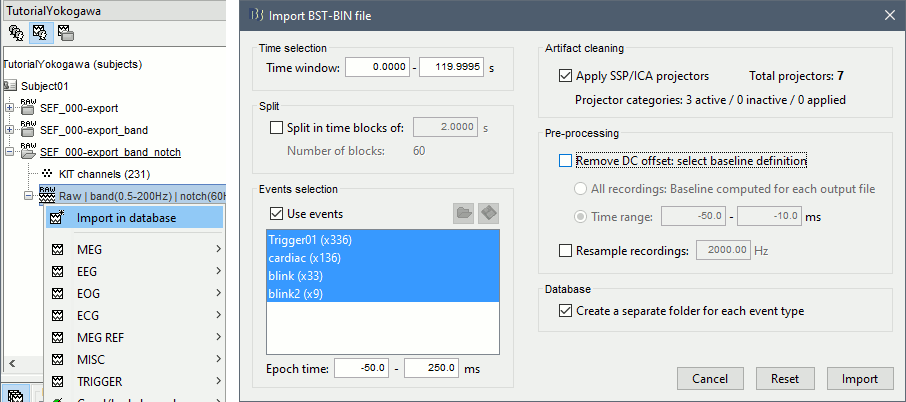Uncheck the Use events checkbox
The width and height of the screenshot is (906, 402).
(277, 214)
